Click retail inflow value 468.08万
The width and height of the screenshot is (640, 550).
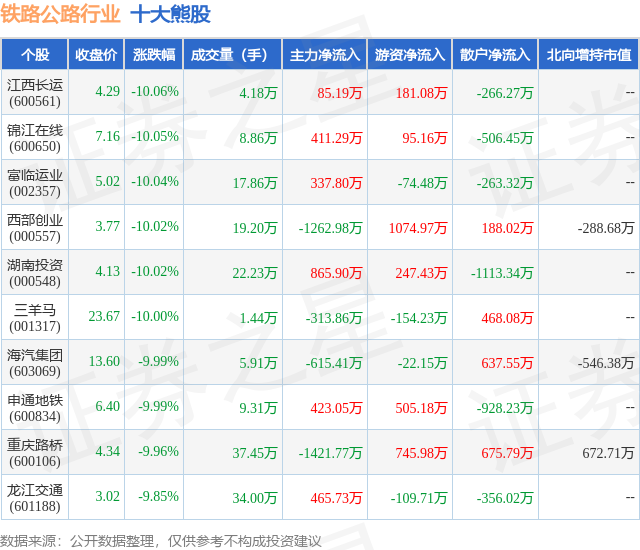pos(507,318)
